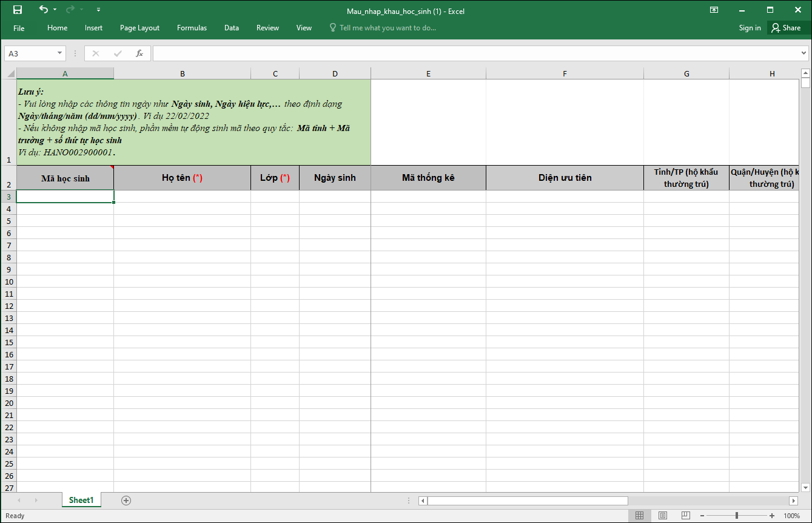Click the previous sheet navigation arrow
This screenshot has width=812, height=523.
(19, 501)
